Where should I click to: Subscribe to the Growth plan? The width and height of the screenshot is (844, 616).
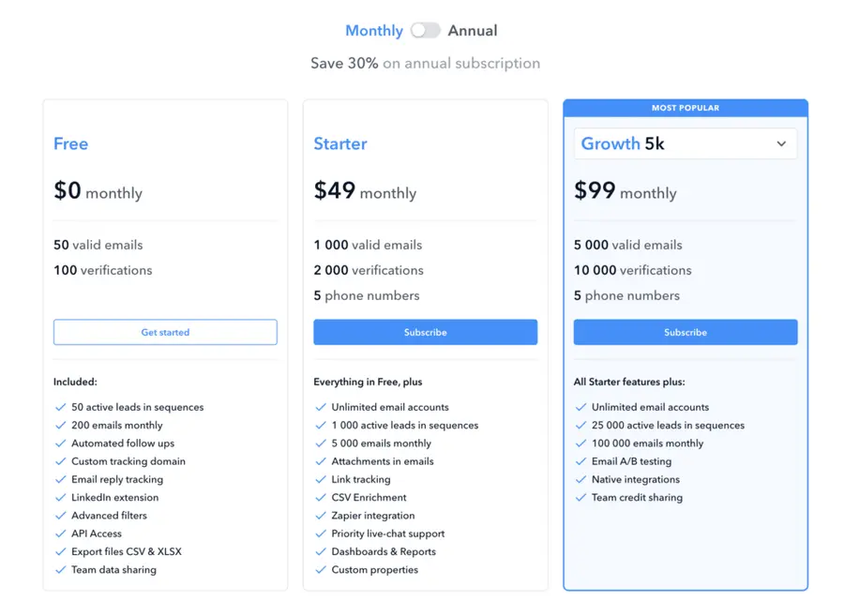686,332
